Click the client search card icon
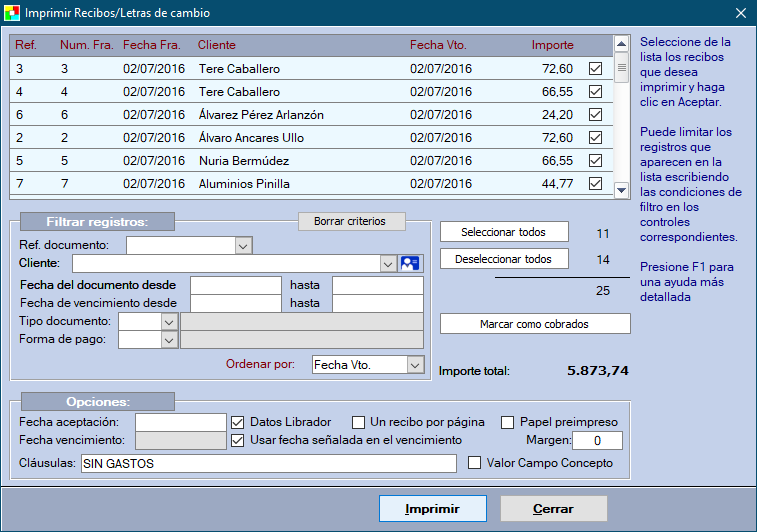Screen dimensions: 757x532 [411, 263]
